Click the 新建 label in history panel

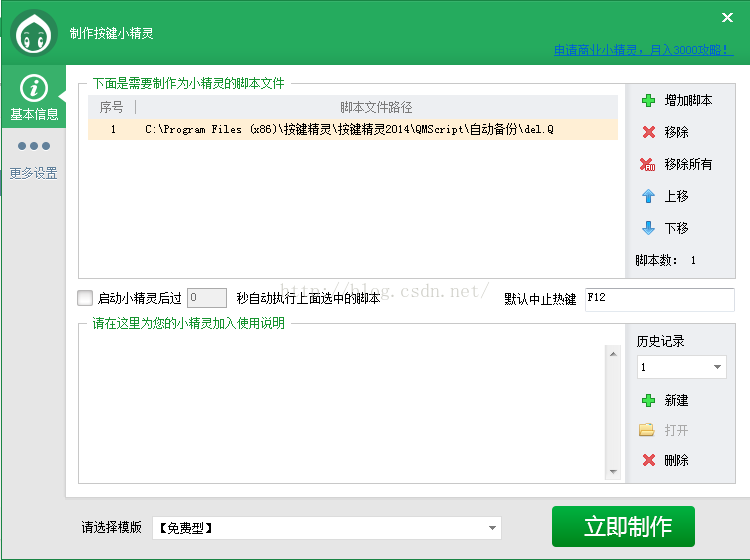click(676, 400)
